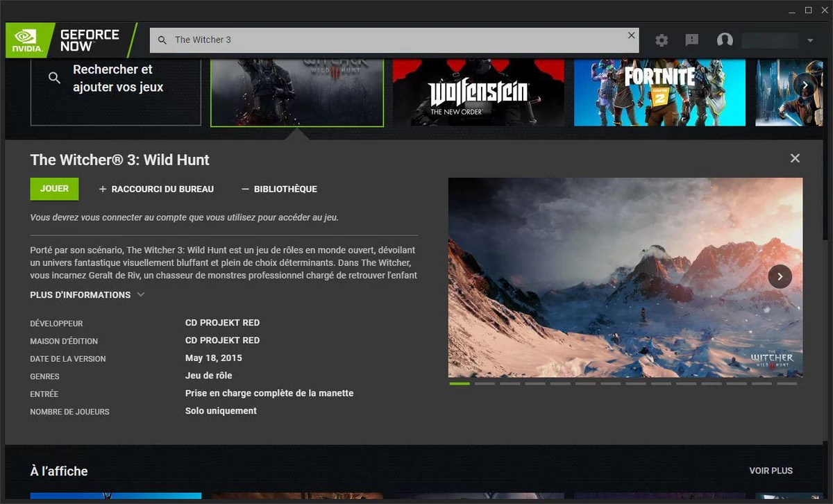Click the green JOUER button
Viewport: 833px width, 504px height.
tap(54, 189)
